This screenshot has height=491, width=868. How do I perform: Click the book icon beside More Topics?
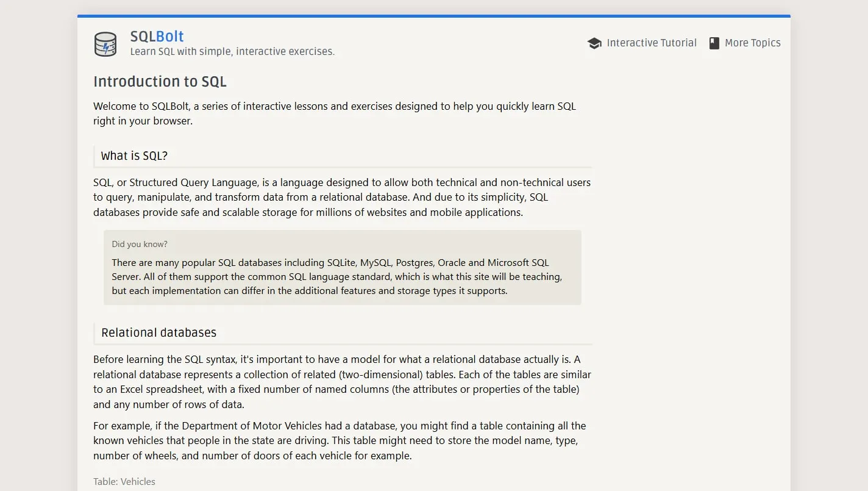(714, 43)
